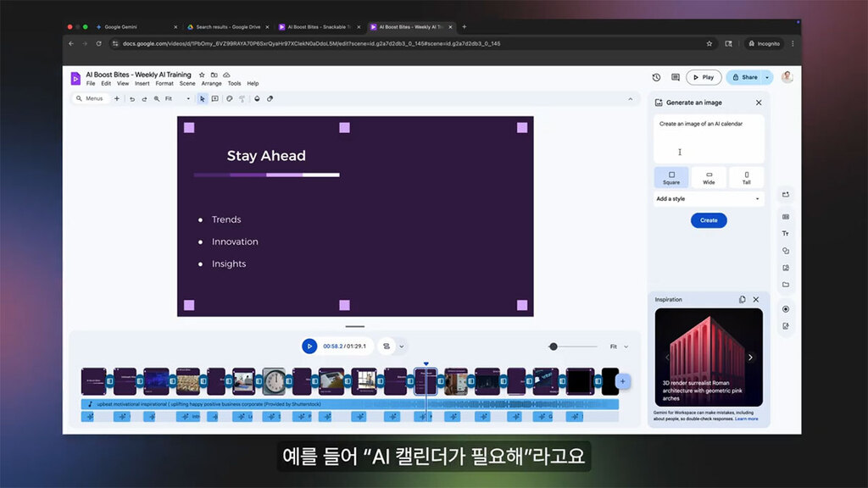Open the templates sidebar icon
868x488 pixels.
(786, 217)
